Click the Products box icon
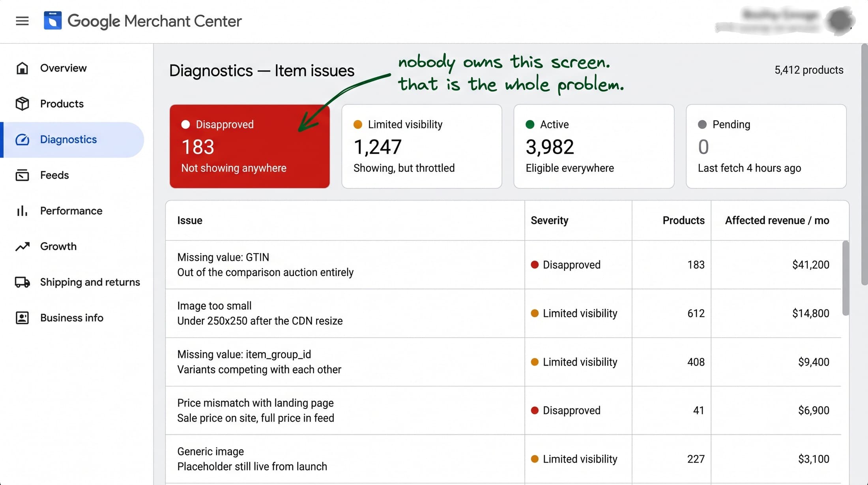The image size is (868, 485). (x=22, y=103)
